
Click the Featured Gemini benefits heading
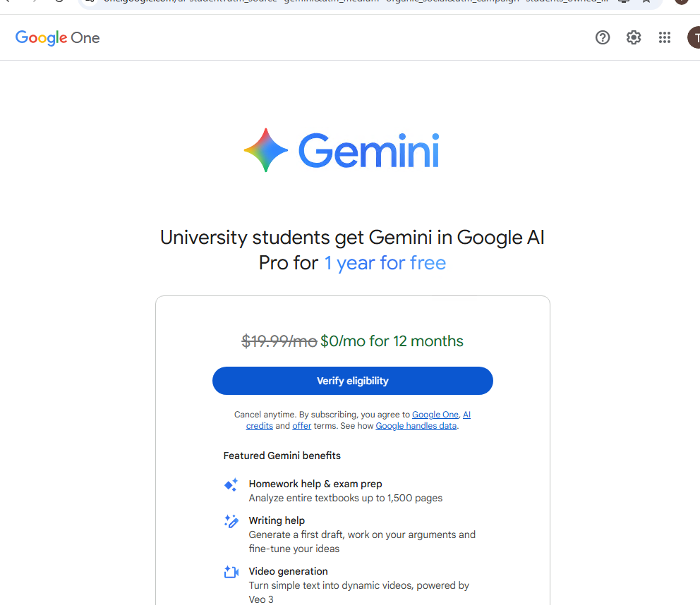click(x=282, y=456)
